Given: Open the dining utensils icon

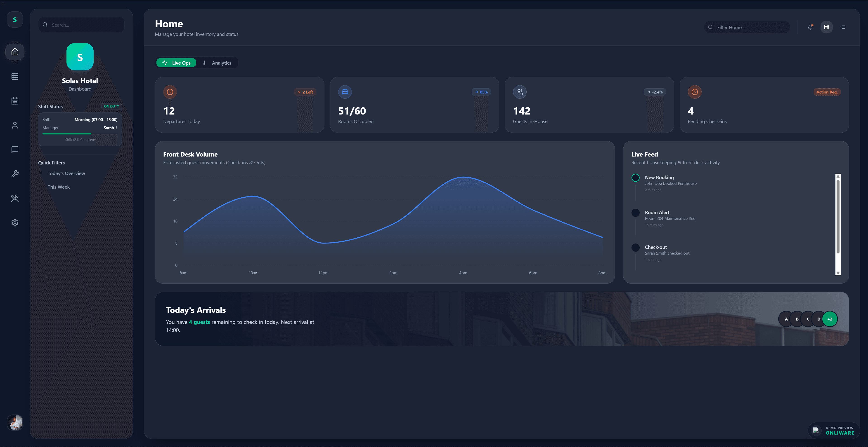Looking at the screenshot, I should point(15,198).
